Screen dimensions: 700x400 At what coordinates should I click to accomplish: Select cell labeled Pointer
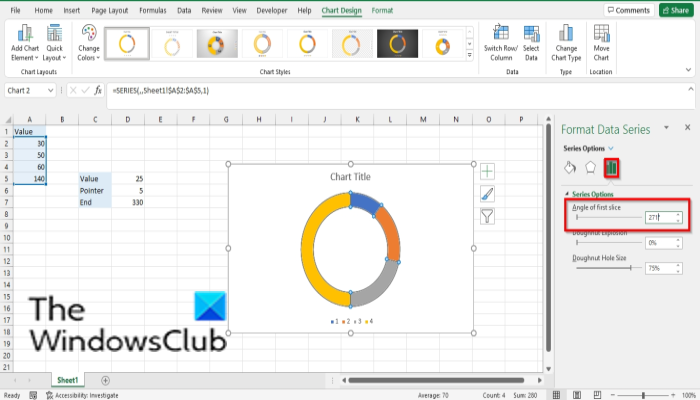95,191
